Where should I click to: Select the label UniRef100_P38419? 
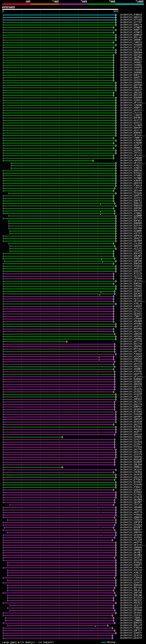(131, 186)
